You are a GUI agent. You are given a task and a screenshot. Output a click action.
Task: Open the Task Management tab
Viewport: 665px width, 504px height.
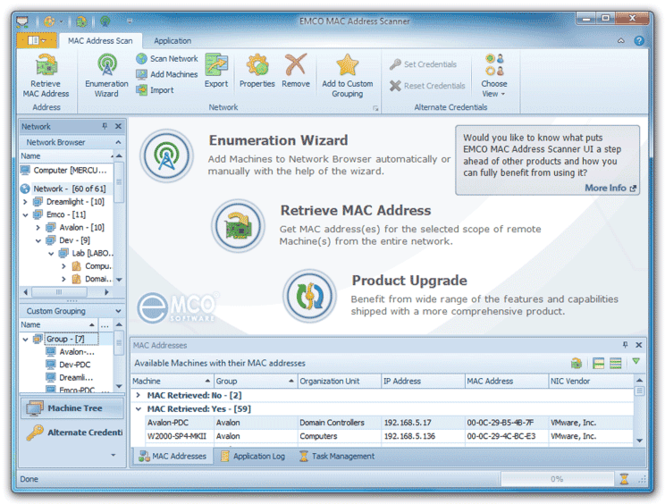click(337, 456)
